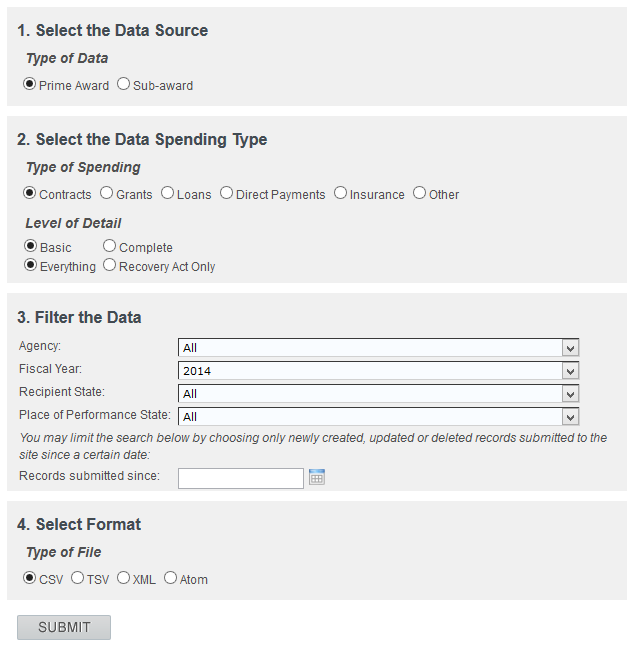This screenshot has height=645, width=638.
Task: Select XML file format
Action: [124, 578]
